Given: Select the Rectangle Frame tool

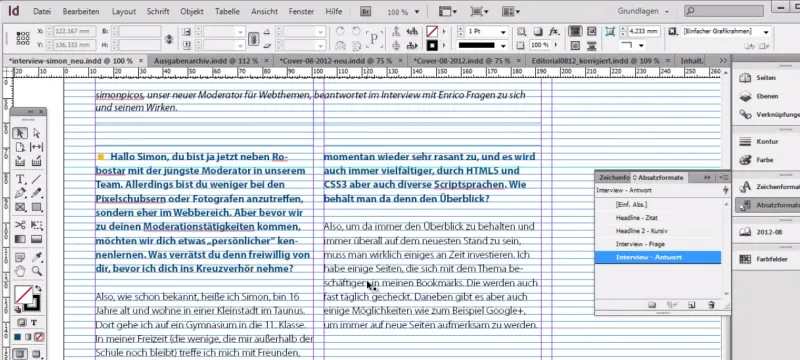Looking at the screenshot, I should point(20,207).
